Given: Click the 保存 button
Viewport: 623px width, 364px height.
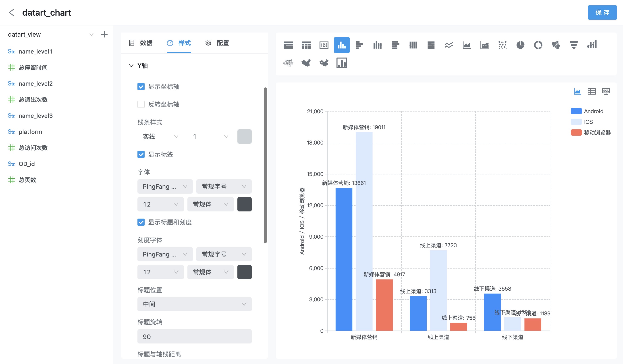Looking at the screenshot, I should (x=602, y=12).
